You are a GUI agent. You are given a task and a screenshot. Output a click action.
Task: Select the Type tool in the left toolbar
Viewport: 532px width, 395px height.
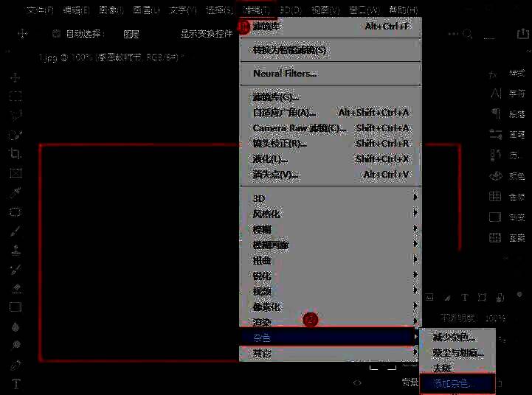[x=16, y=384]
